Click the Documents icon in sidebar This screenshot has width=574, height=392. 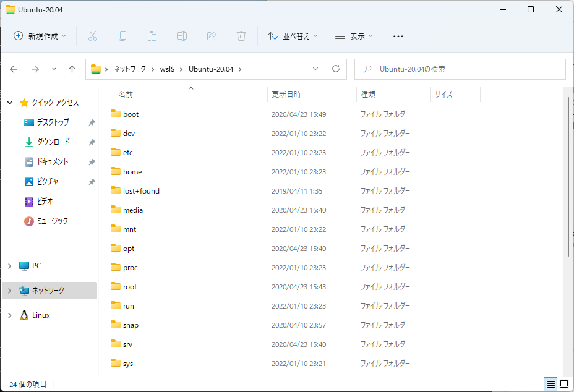click(29, 162)
